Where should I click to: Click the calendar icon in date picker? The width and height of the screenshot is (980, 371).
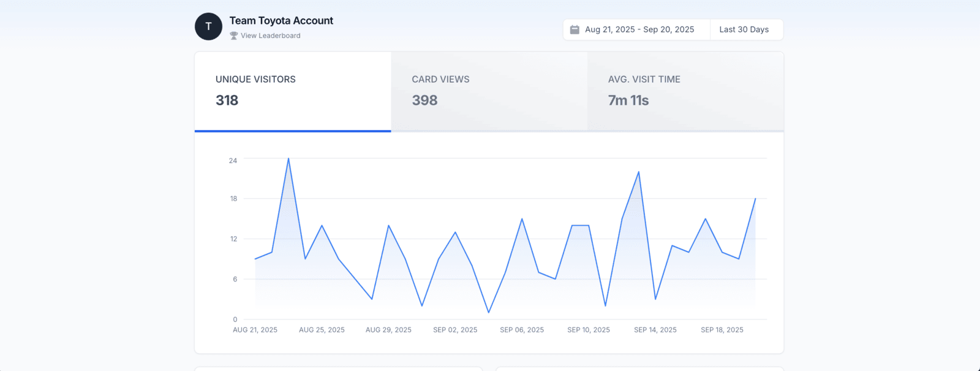click(x=575, y=29)
